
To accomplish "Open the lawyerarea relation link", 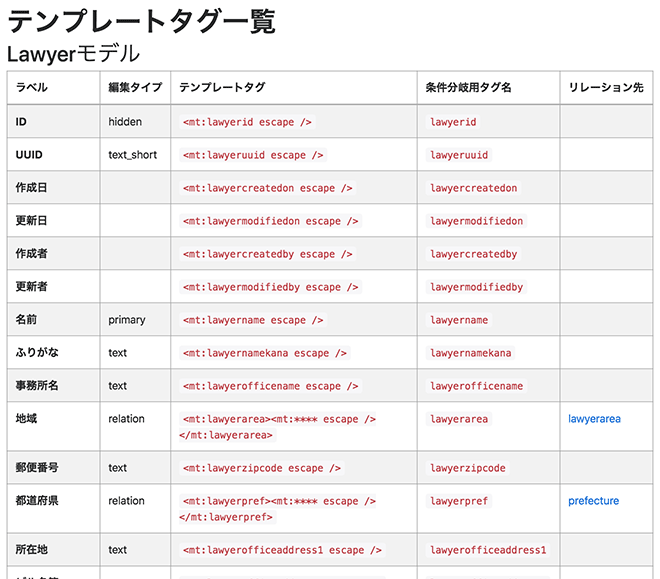I will coord(594,419).
